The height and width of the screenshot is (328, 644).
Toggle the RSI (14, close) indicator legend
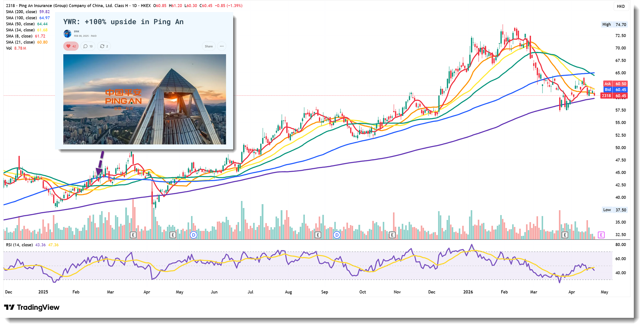point(19,245)
